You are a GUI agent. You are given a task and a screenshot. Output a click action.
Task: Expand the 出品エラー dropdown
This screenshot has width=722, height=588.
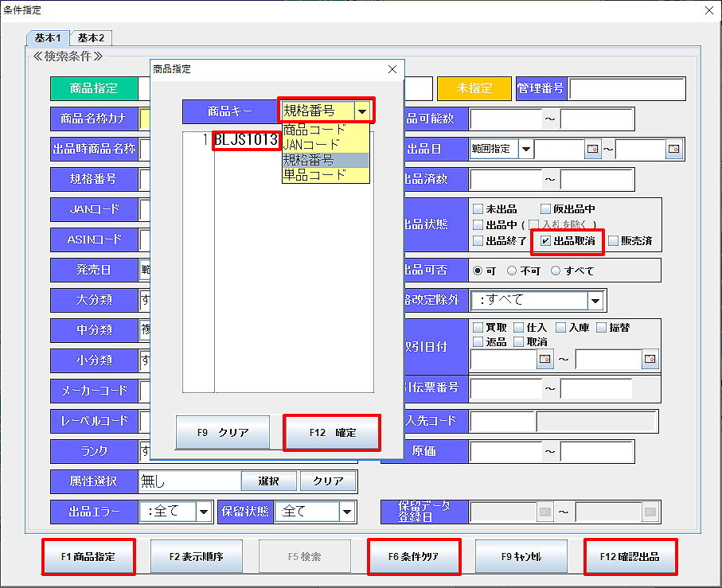point(204,512)
